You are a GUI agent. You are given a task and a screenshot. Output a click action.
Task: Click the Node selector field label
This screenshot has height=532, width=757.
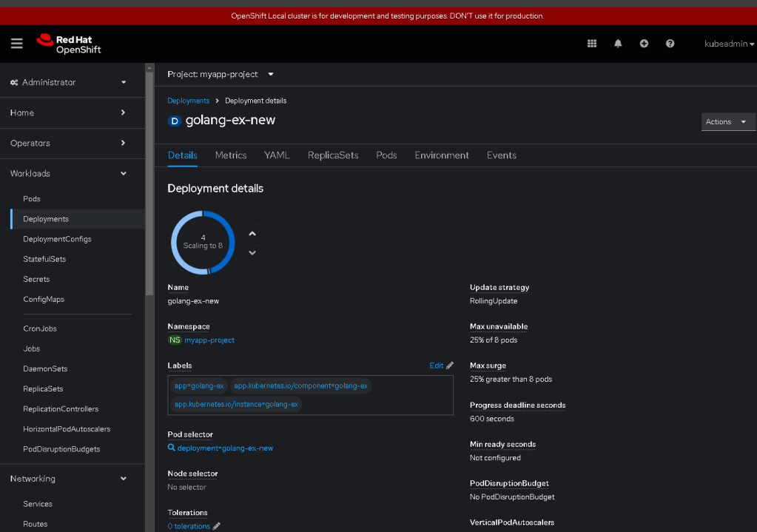coord(192,474)
